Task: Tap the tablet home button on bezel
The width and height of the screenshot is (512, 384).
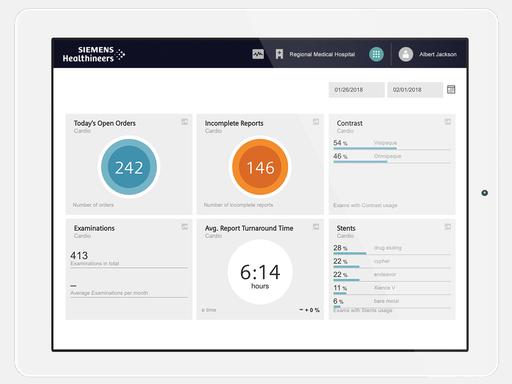Action: (485, 193)
